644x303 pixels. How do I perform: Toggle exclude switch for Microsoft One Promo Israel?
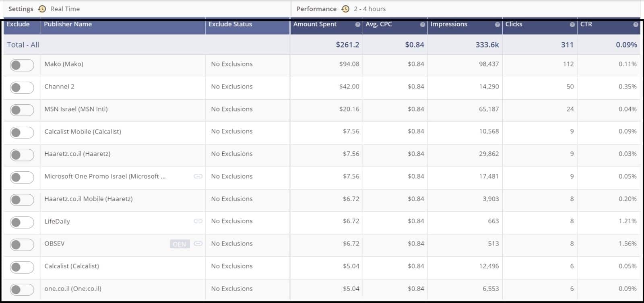click(x=22, y=177)
